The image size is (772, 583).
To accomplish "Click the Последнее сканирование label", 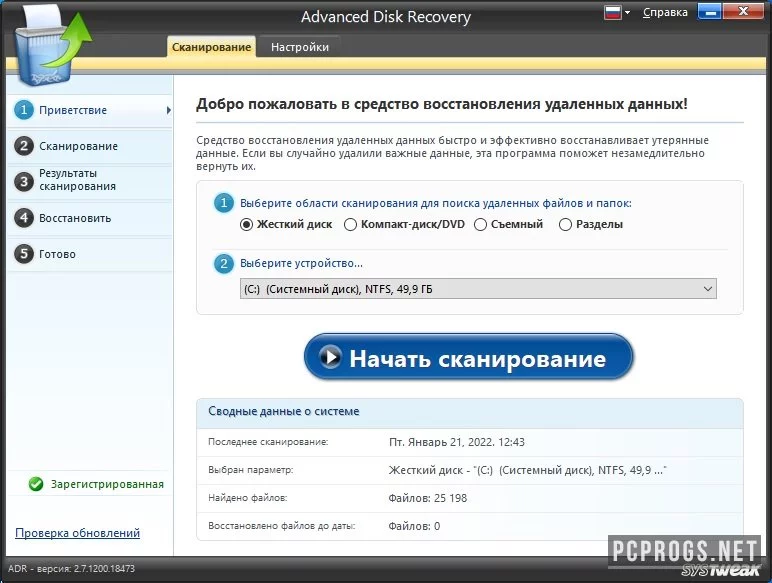I will coord(268,442).
